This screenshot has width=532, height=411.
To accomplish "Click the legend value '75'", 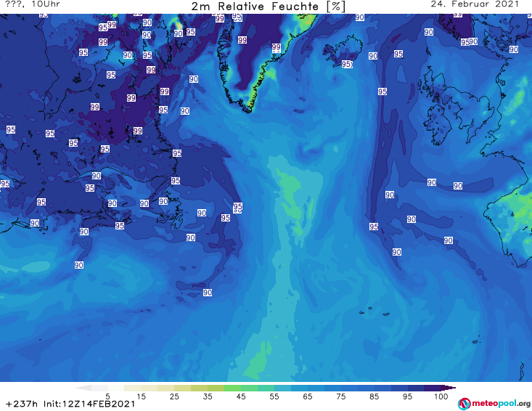I will point(341,396).
